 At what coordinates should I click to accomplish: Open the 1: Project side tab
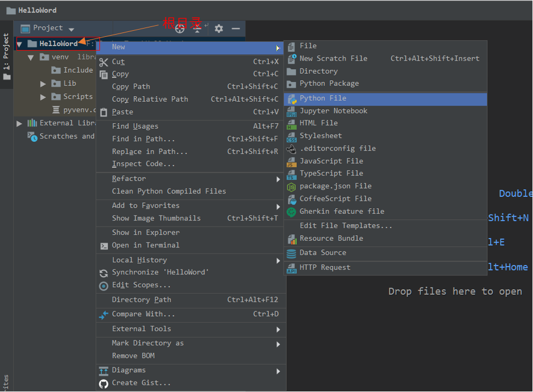tap(7, 57)
